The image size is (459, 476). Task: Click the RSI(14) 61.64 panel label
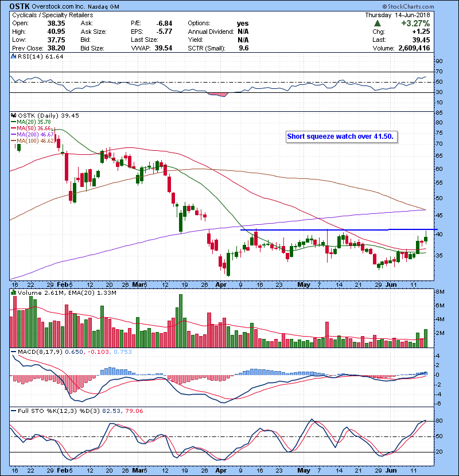40,56
